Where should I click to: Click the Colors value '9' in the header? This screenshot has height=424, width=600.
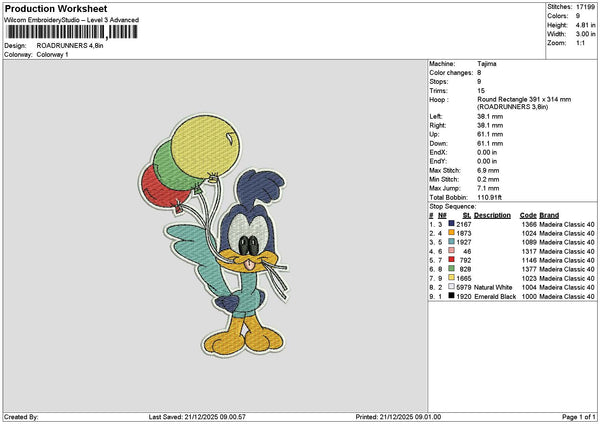click(578, 16)
